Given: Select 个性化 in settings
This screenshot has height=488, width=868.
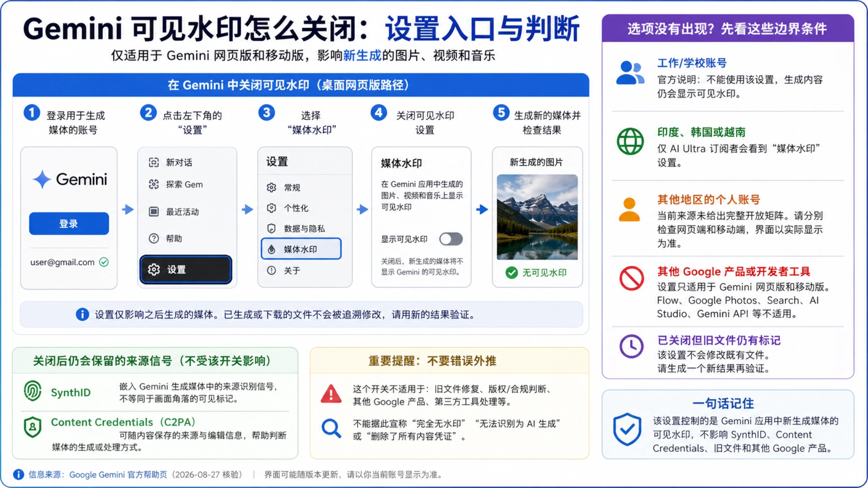Looking at the screenshot, I should point(287,208).
